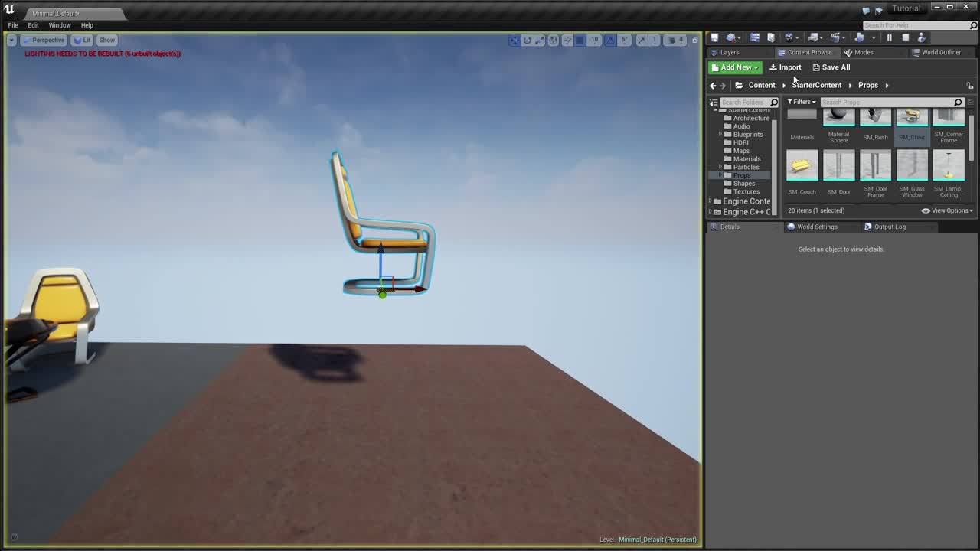Open View Options menu
This screenshot has height=551, width=980.
click(947, 210)
